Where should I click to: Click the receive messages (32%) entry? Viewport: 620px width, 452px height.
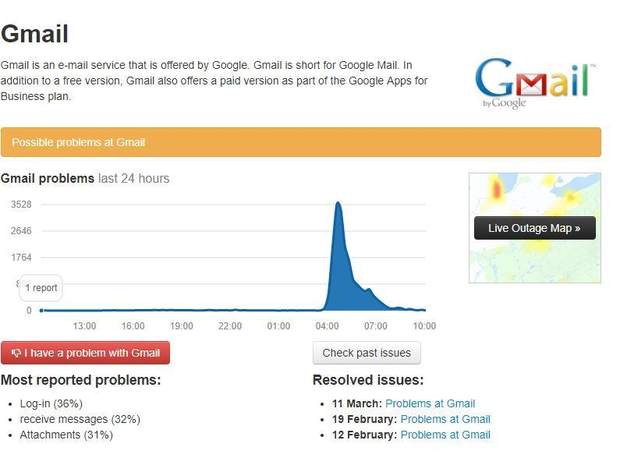(79, 419)
